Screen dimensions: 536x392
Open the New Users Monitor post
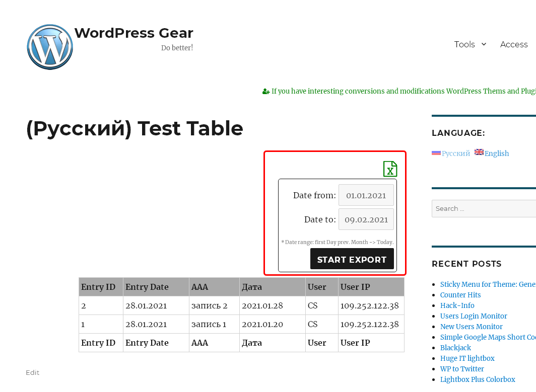pos(471,327)
